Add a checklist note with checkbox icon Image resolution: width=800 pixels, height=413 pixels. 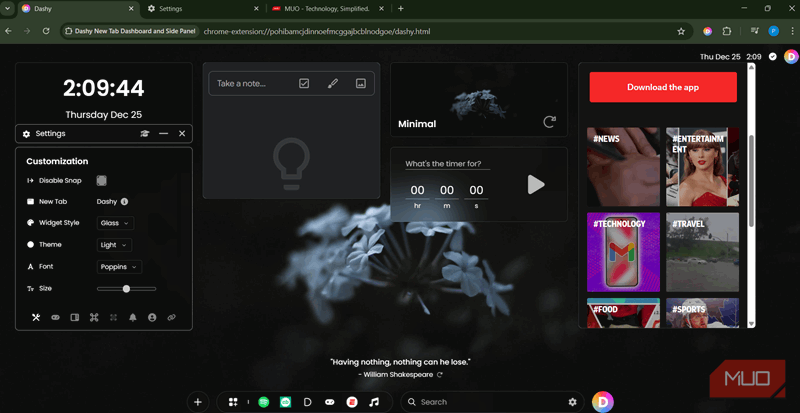tap(304, 83)
